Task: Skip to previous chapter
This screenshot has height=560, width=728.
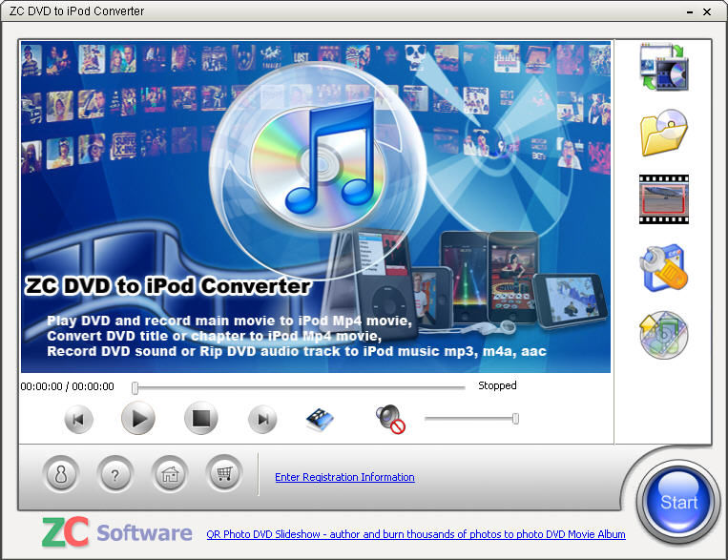Action: click(78, 420)
